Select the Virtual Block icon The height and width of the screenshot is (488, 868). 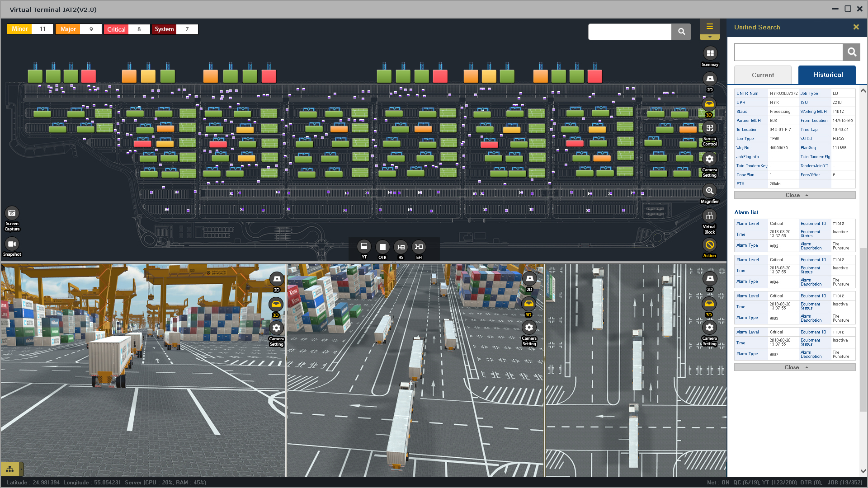[x=710, y=216]
